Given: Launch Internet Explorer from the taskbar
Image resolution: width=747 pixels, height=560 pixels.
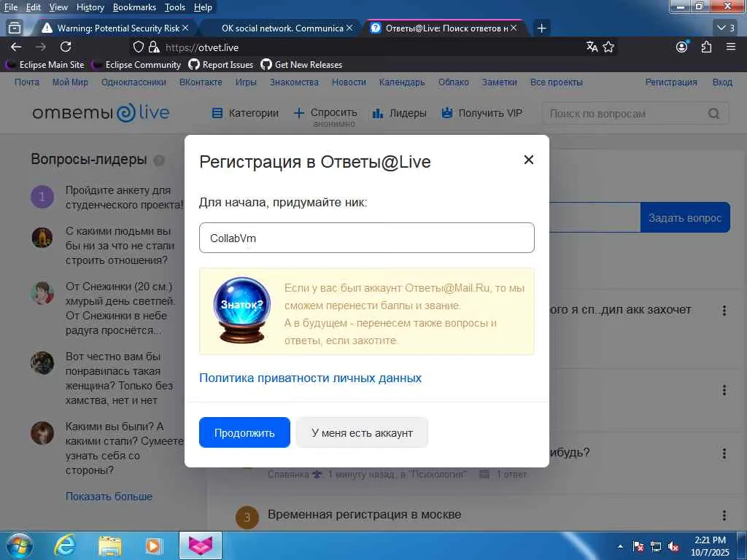Looking at the screenshot, I should click(x=64, y=545).
